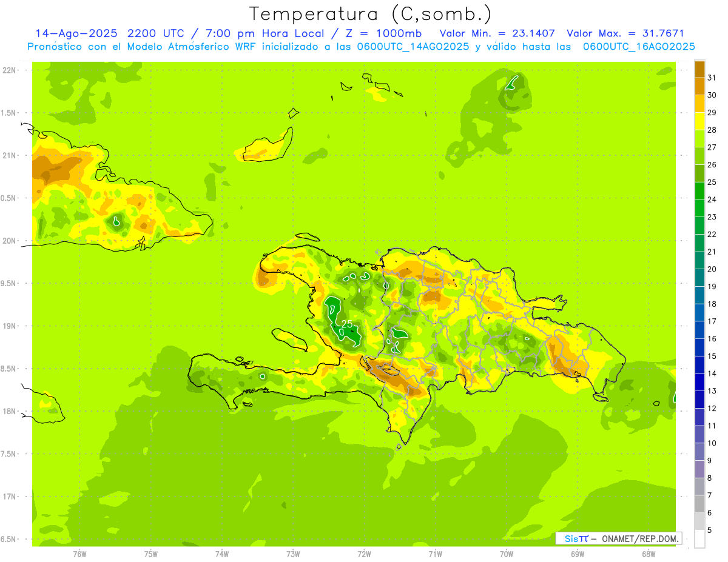Screen dimensions: 728x562
Task: Click "Valor Max. = 31.7671" text
Action: pyautogui.click(x=625, y=34)
